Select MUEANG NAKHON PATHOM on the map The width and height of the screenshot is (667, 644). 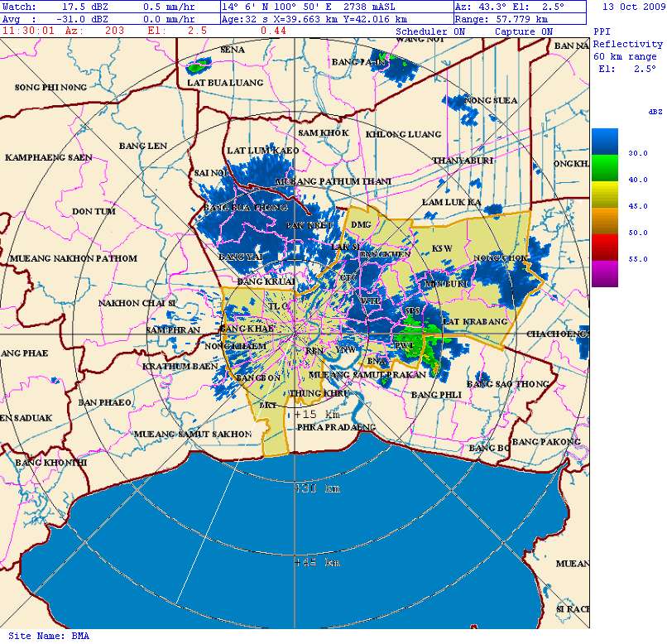(73, 258)
